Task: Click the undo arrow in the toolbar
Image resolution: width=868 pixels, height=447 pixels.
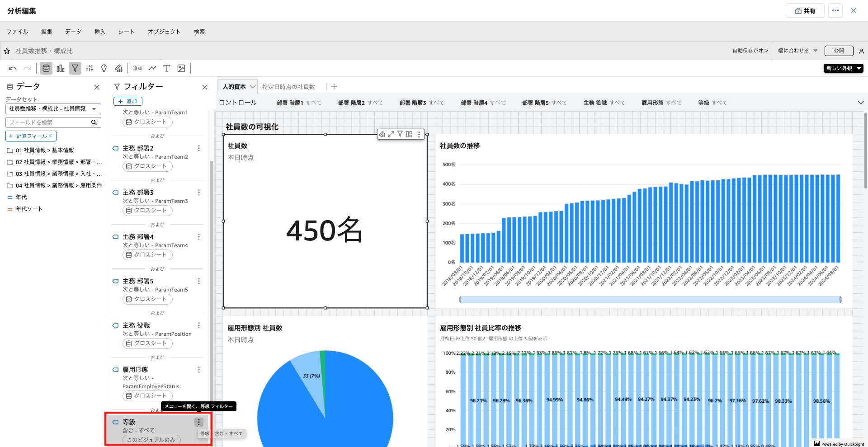Action: pos(13,68)
